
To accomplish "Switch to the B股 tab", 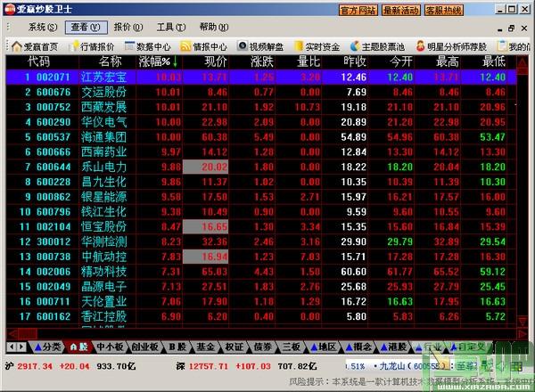I will click(177, 347).
